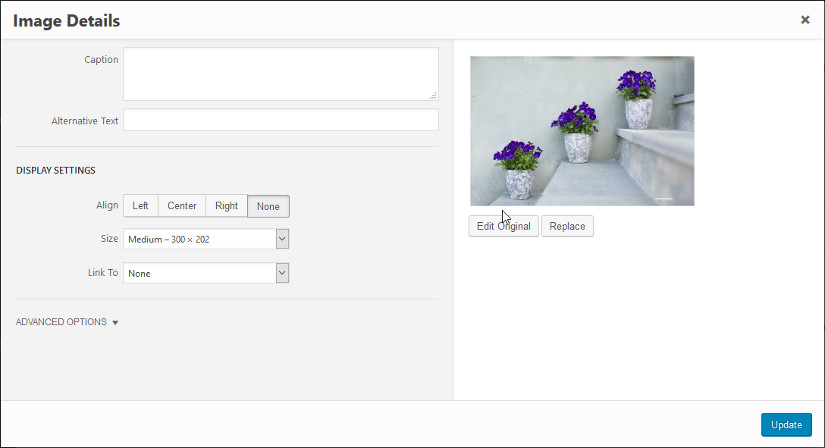Click the Caption label
Viewport: 825px width, 448px height.
(101, 60)
